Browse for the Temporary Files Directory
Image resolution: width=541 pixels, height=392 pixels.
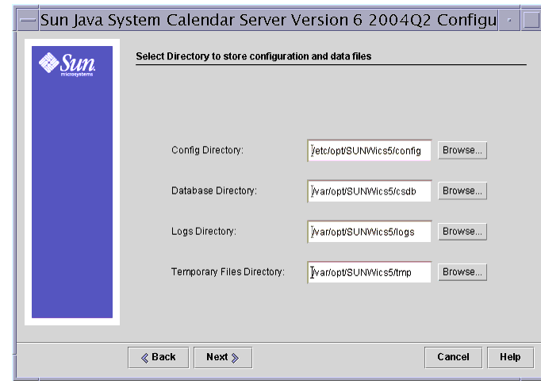pyautogui.click(x=462, y=272)
